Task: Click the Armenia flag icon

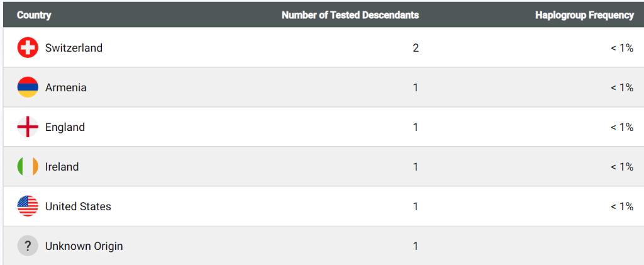Action: pyautogui.click(x=28, y=87)
